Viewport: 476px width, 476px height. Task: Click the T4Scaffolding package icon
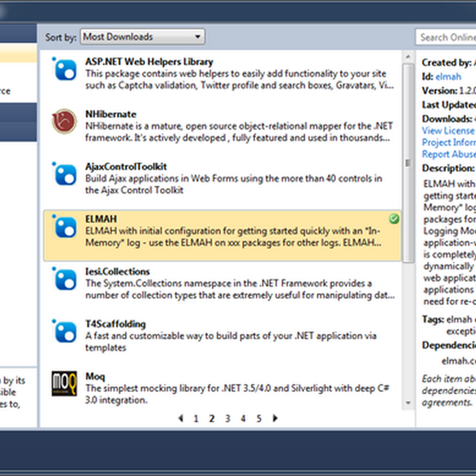point(64,331)
